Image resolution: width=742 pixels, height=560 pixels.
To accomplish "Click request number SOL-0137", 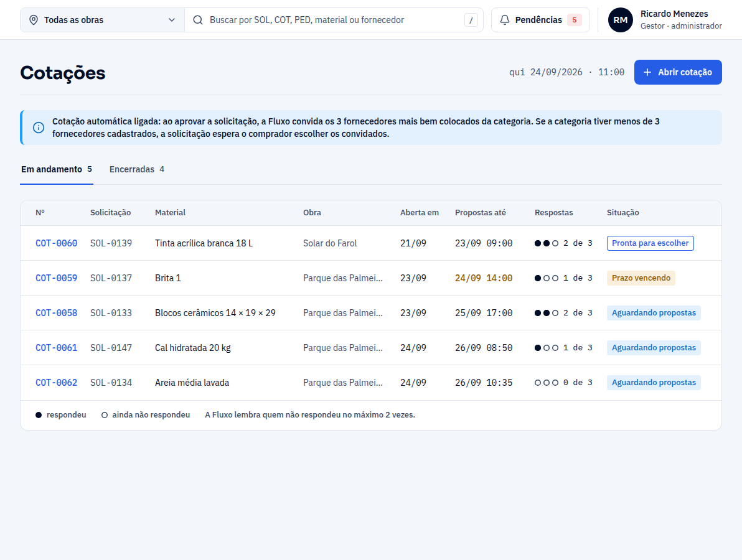I will click(111, 278).
